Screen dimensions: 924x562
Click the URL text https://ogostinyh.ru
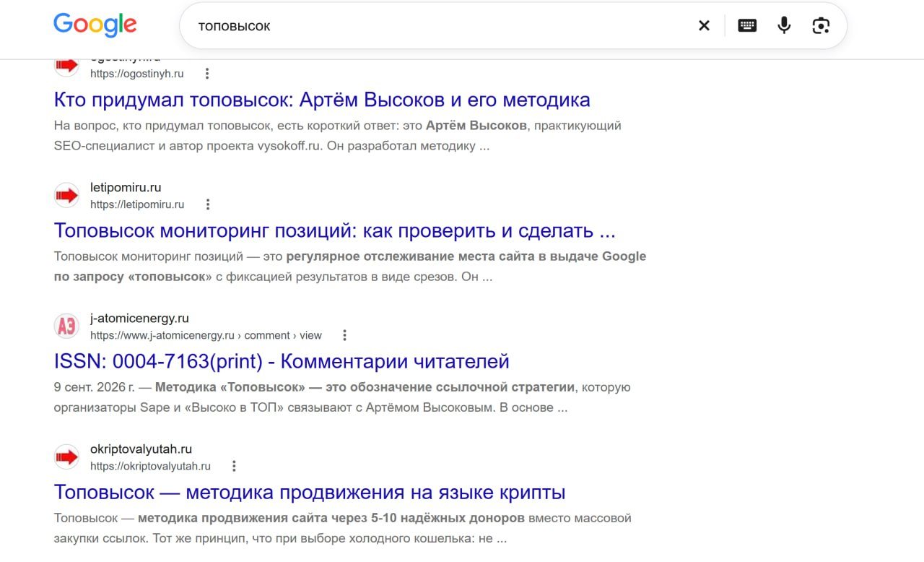coord(137,74)
